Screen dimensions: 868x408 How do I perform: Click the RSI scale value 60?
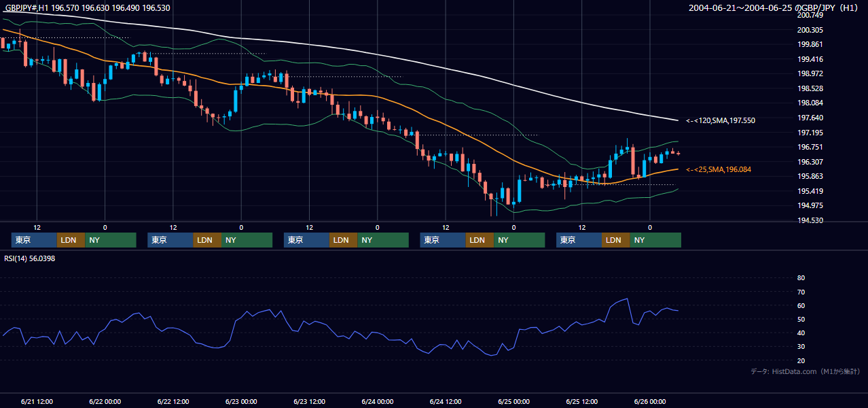tap(801, 305)
